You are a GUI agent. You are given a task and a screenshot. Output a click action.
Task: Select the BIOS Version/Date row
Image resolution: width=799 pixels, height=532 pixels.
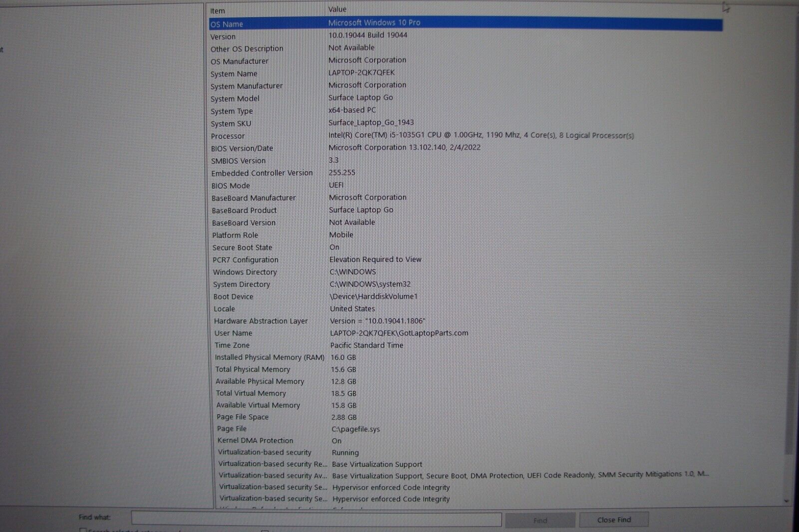[465, 148]
